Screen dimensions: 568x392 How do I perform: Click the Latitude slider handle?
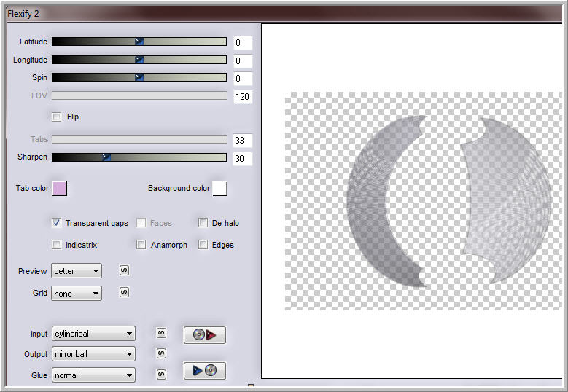click(x=139, y=42)
